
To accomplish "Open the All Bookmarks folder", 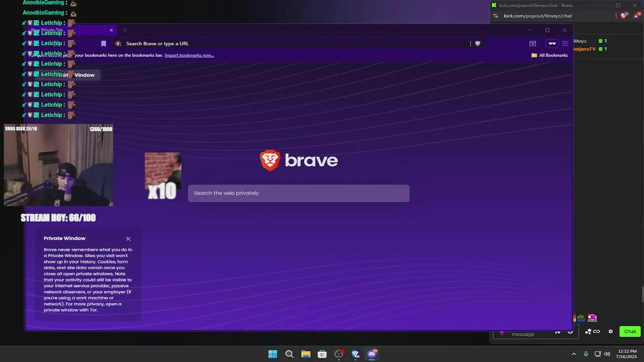I will coord(549,55).
